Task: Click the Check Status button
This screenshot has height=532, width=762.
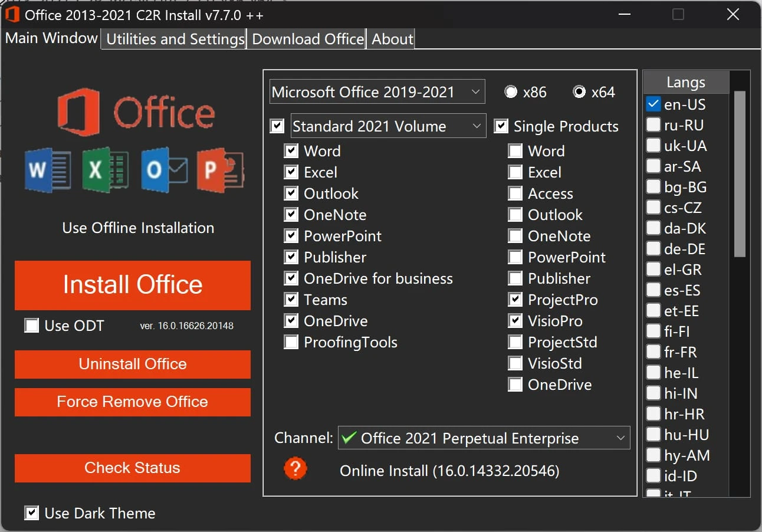Action: coord(133,468)
